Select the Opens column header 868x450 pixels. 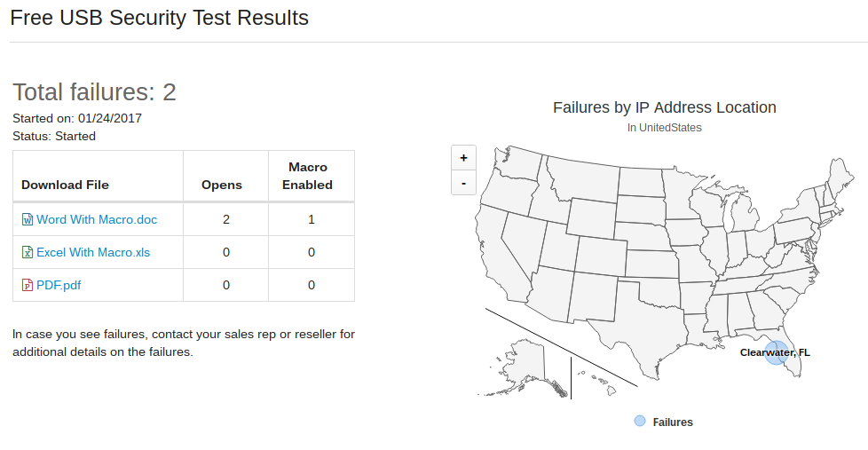[x=221, y=185]
